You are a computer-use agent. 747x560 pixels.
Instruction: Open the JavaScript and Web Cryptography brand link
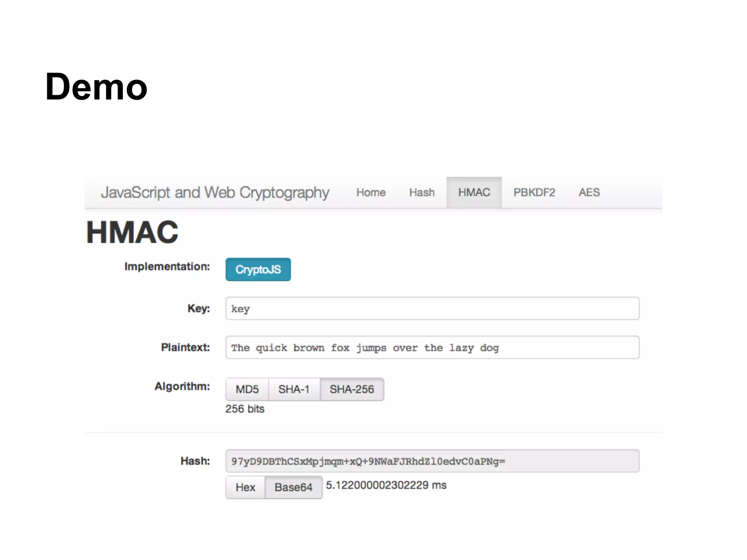click(215, 192)
